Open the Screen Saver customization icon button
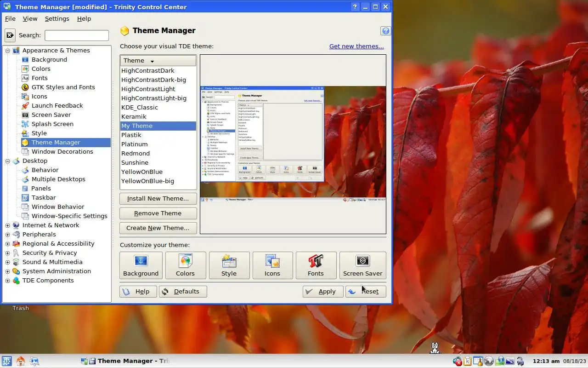This screenshot has width=588, height=368. click(x=362, y=265)
